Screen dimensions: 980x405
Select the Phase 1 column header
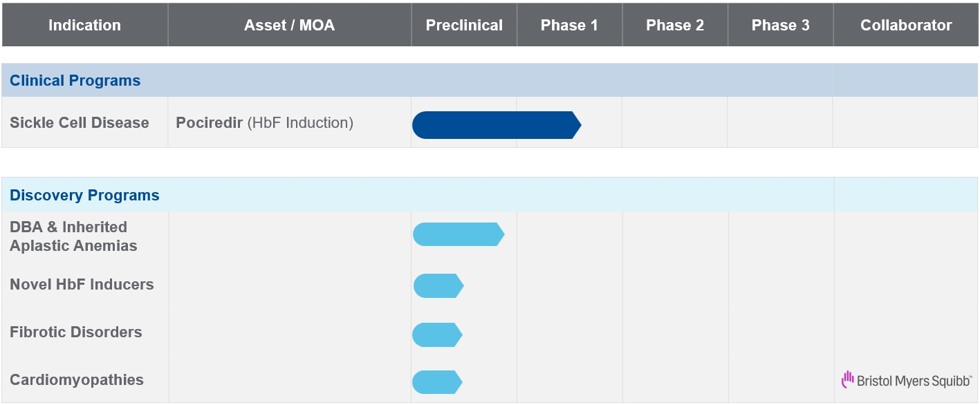click(569, 26)
